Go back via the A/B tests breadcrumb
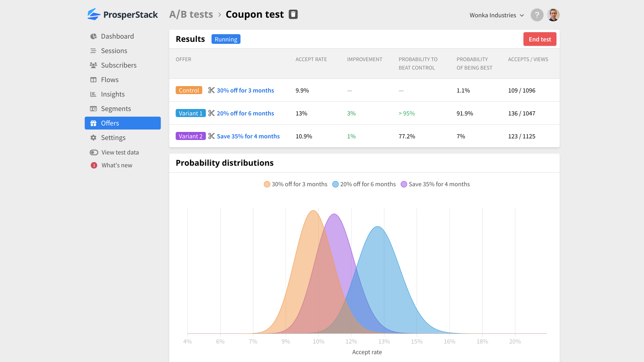Viewport: 644px width, 362px height. click(x=191, y=14)
